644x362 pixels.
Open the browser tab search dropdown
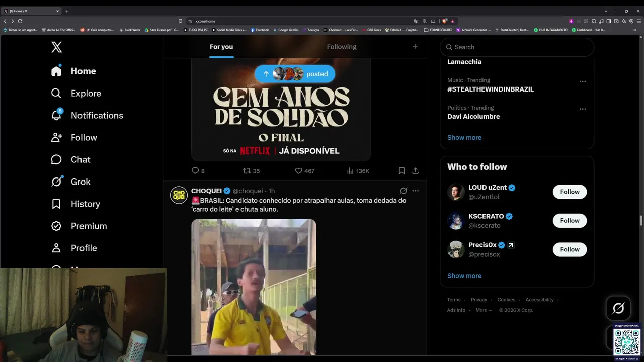(606, 11)
